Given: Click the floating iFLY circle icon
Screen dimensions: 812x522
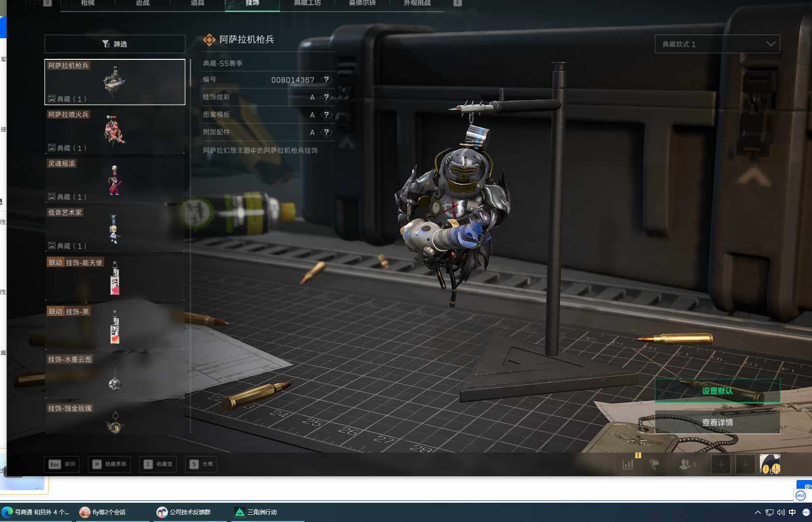Looking at the screenshot, I should [801, 495].
